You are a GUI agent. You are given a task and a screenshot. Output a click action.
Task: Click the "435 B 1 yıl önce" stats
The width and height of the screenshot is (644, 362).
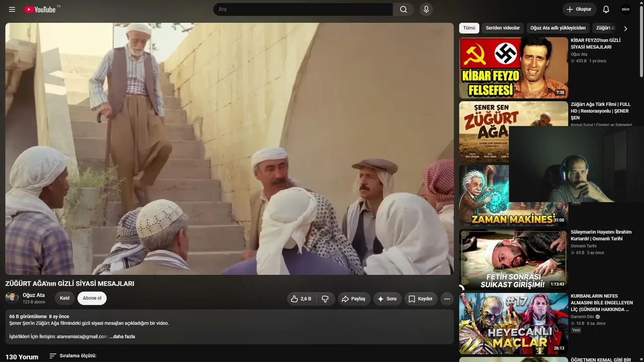(x=589, y=61)
